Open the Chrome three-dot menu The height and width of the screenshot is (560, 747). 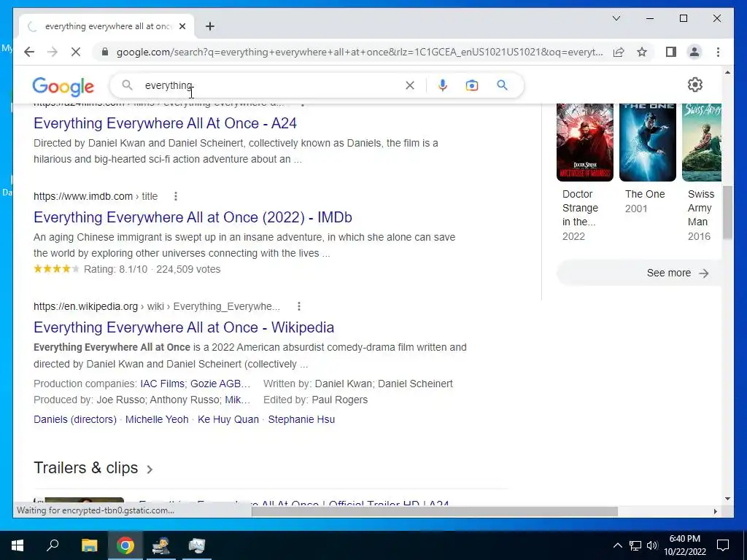click(718, 52)
